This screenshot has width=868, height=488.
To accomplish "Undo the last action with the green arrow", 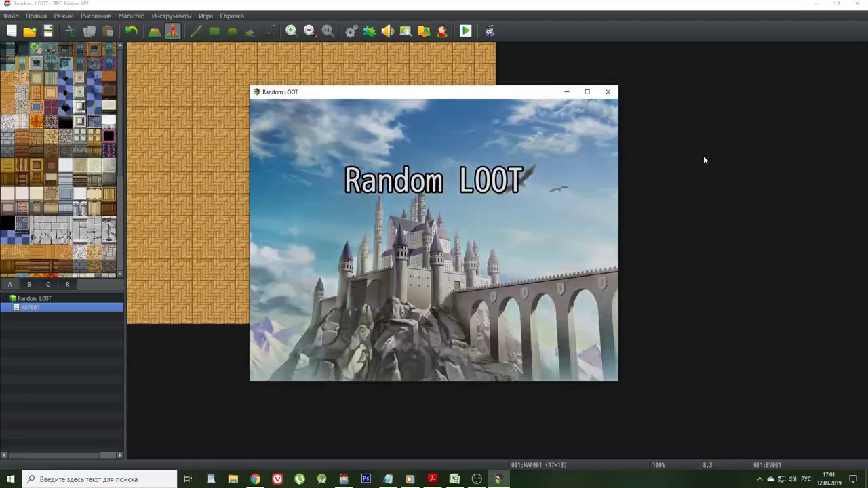I will point(131,30).
